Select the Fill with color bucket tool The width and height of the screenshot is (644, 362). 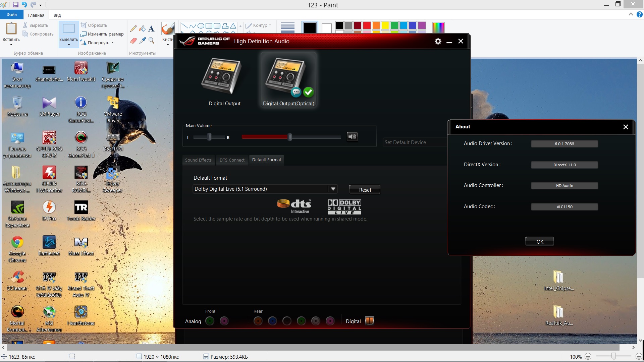point(143,29)
